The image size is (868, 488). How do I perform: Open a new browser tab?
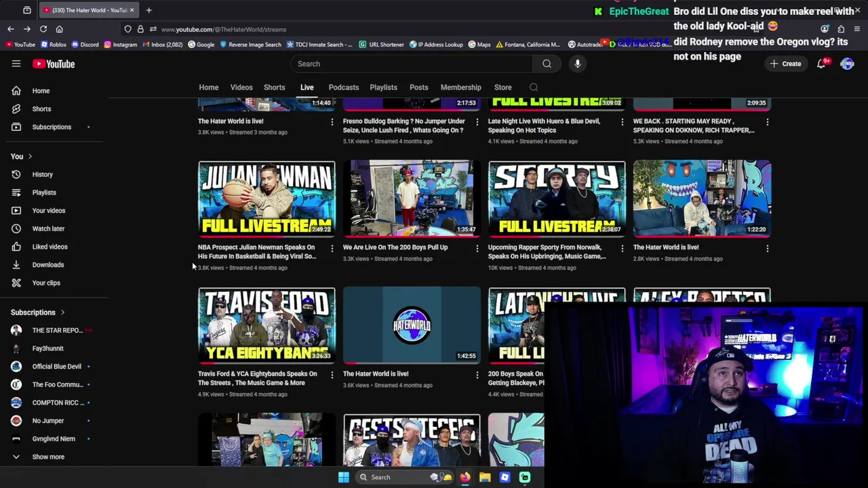click(149, 10)
